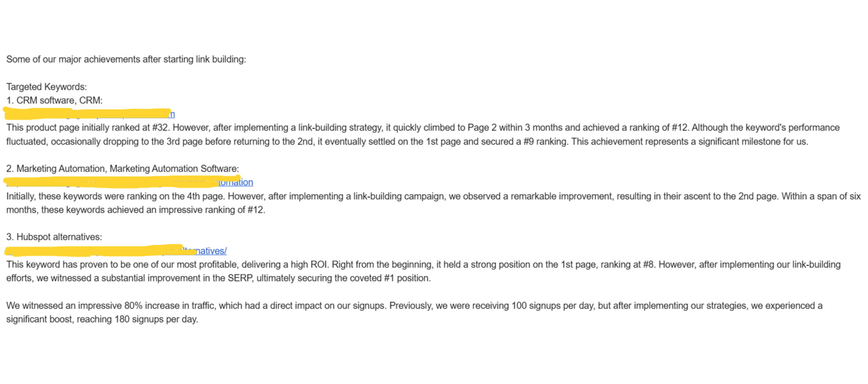Click the "Some of our major achievements" intro line
Image resolution: width=868 pixels, height=384 pixels.
(x=126, y=59)
